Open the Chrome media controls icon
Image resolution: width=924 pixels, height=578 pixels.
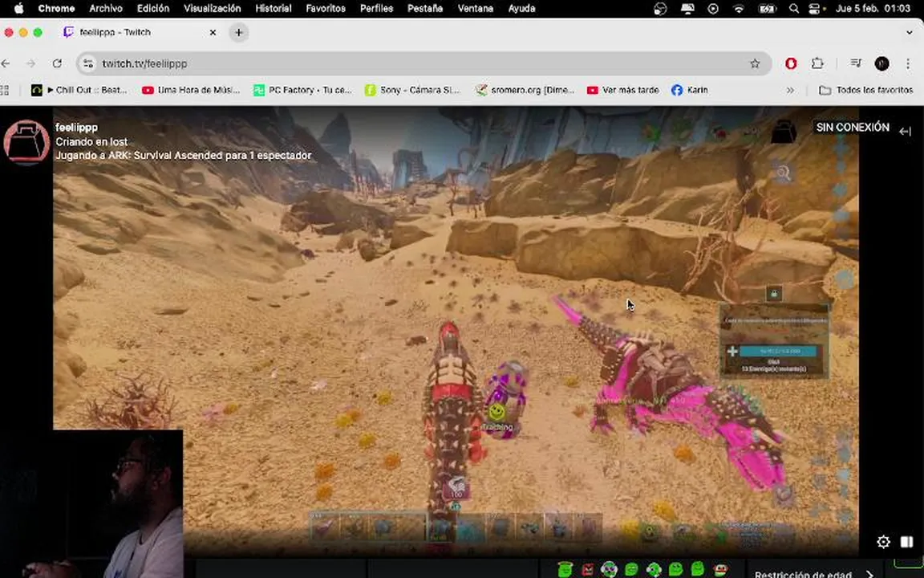tap(856, 63)
